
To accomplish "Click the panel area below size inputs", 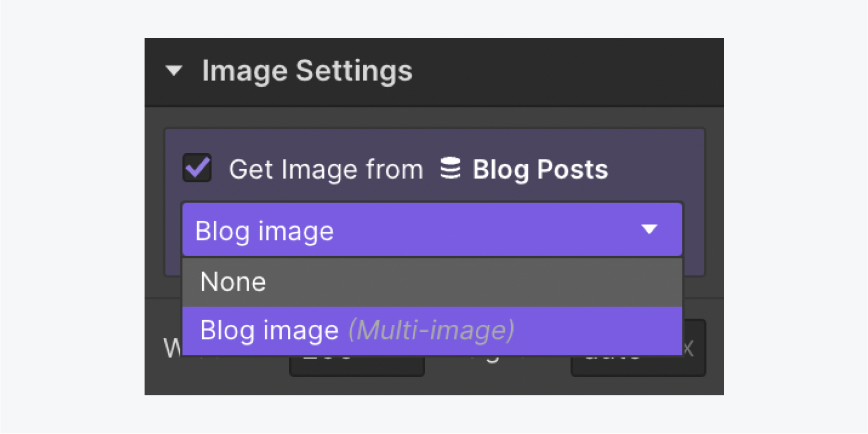I will 434,386.
